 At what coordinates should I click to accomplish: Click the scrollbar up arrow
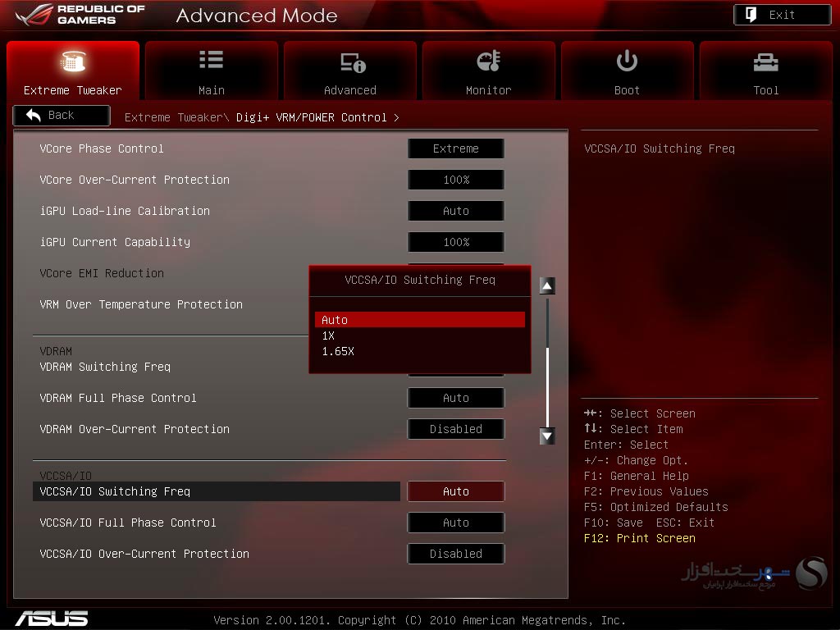click(x=547, y=285)
